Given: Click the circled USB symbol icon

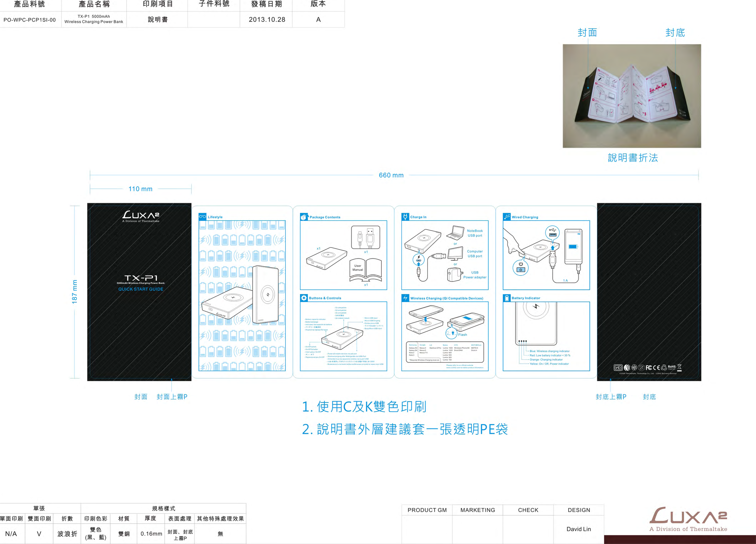Looking at the screenshot, I should [553, 232].
